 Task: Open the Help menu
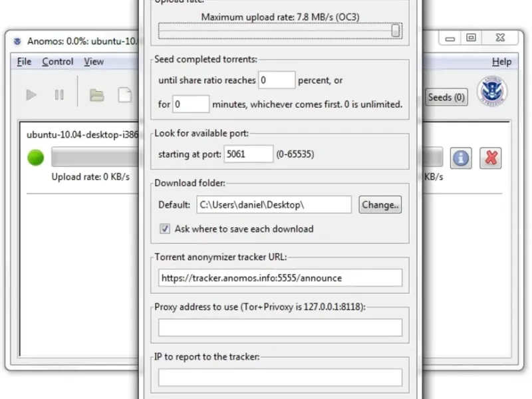pyautogui.click(x=502, y=62)
